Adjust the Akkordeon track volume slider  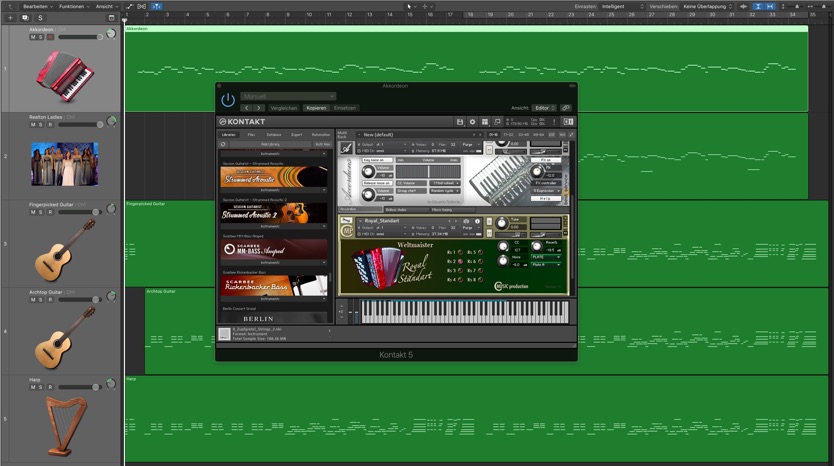pyautogui.click(x=81, y=37)
